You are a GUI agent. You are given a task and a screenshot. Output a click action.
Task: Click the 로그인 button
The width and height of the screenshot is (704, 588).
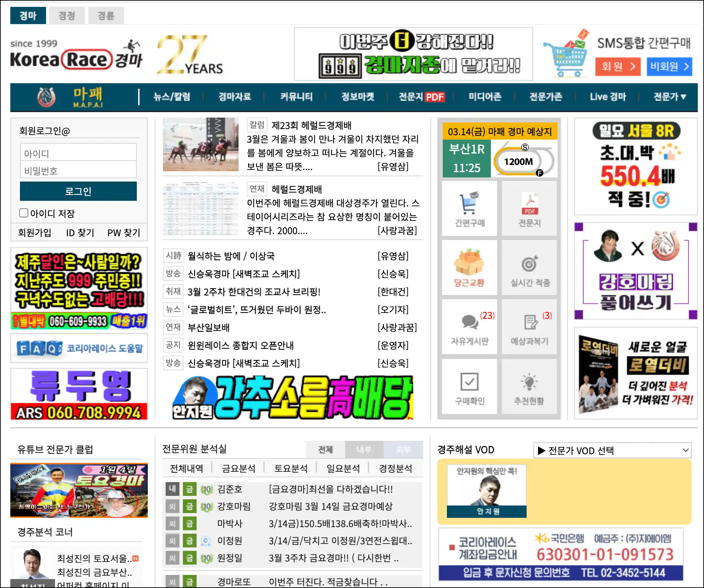78,191
